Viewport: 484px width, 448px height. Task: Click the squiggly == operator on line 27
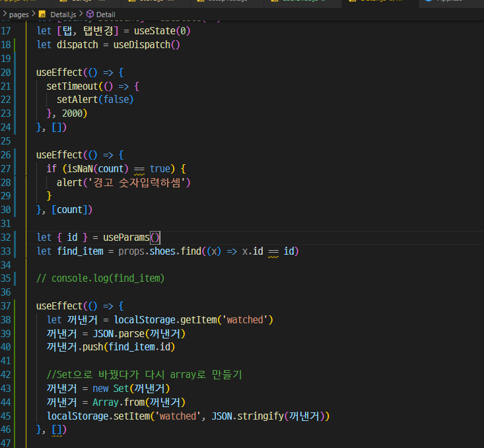click(139, 170)
